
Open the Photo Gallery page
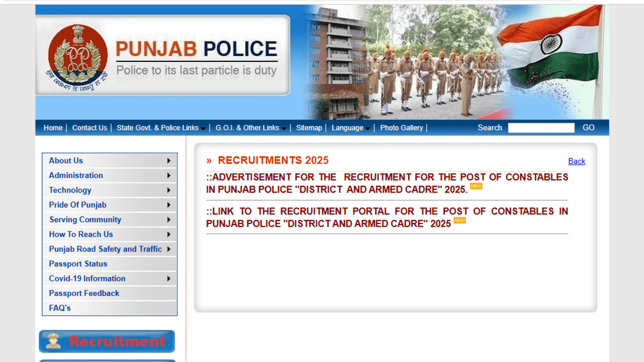pos(401,128)
